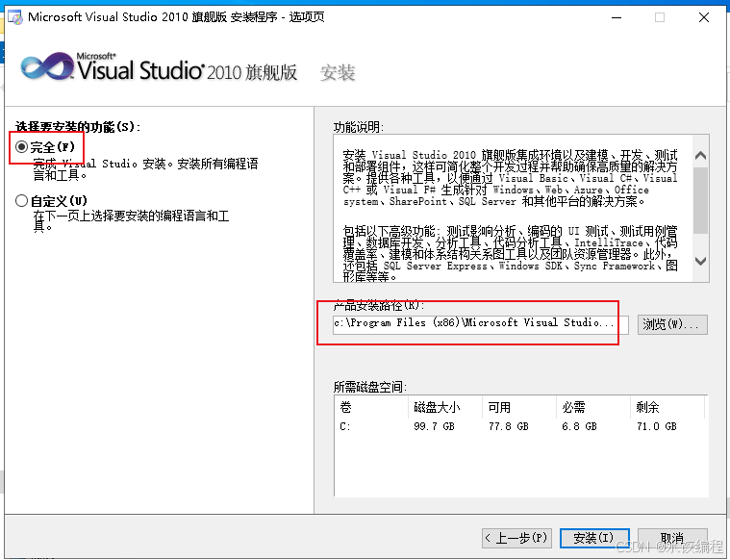
Task: Click the 磁盘大小 column header
Action: tap(445, 407)
